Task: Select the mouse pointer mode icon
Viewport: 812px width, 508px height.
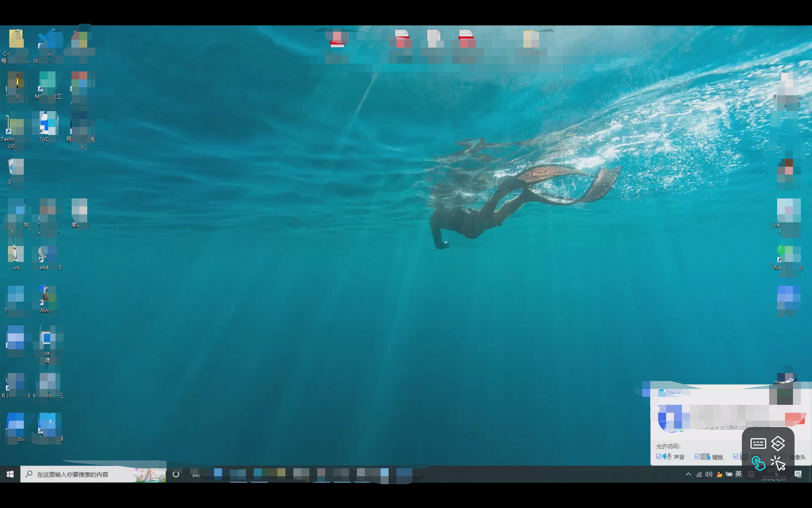Action: (778, 463)
